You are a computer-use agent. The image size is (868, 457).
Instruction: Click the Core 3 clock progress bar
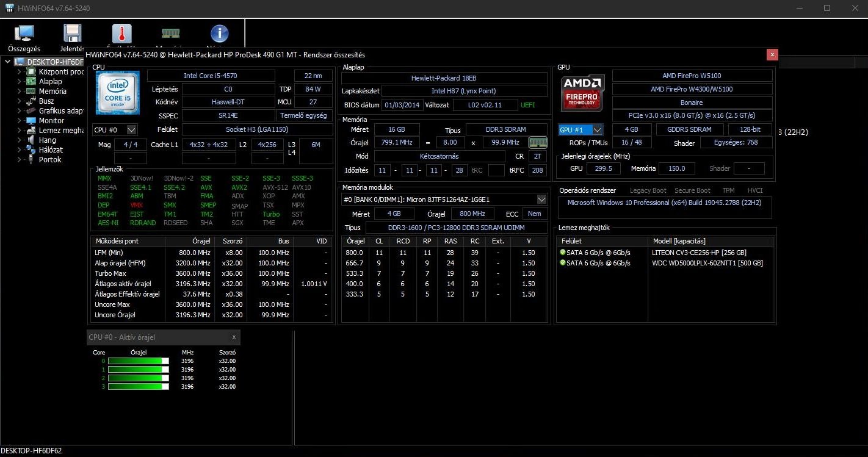point(139,387)
